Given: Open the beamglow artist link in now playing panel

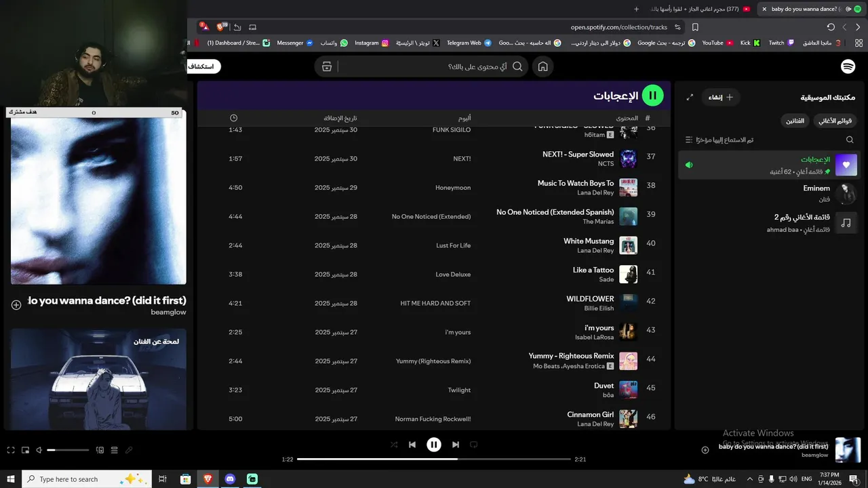Looking at the screenshot, I should click(168, 312).
